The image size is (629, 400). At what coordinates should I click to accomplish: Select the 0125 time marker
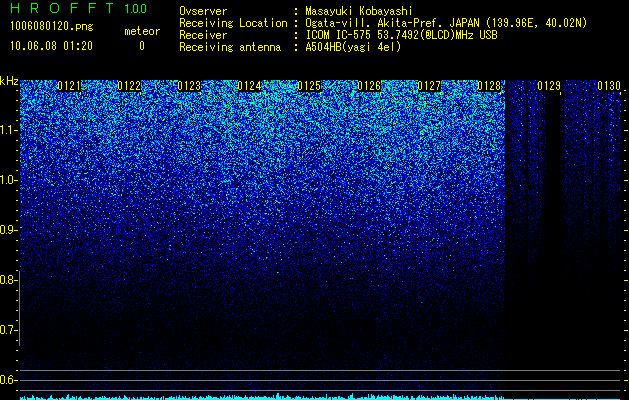(x=309, y=86)
